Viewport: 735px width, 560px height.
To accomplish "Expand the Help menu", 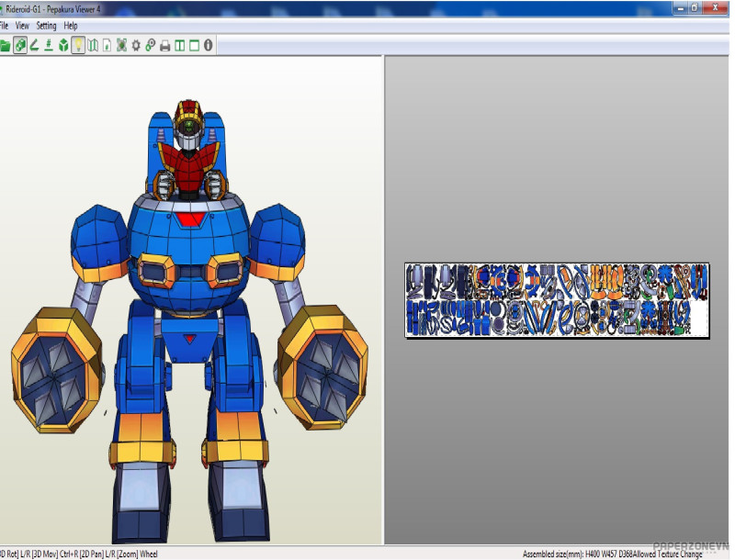I will click(71, 26).
